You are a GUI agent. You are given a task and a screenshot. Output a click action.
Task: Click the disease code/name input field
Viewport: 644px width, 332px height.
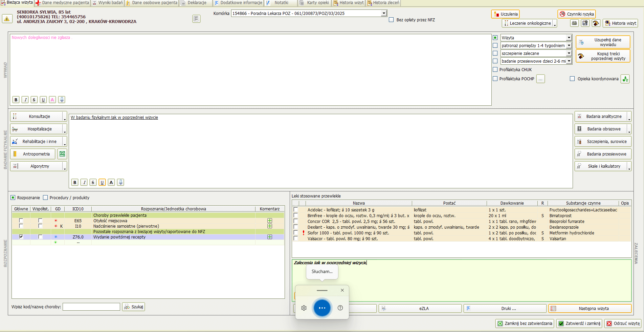tap(91, 307)
